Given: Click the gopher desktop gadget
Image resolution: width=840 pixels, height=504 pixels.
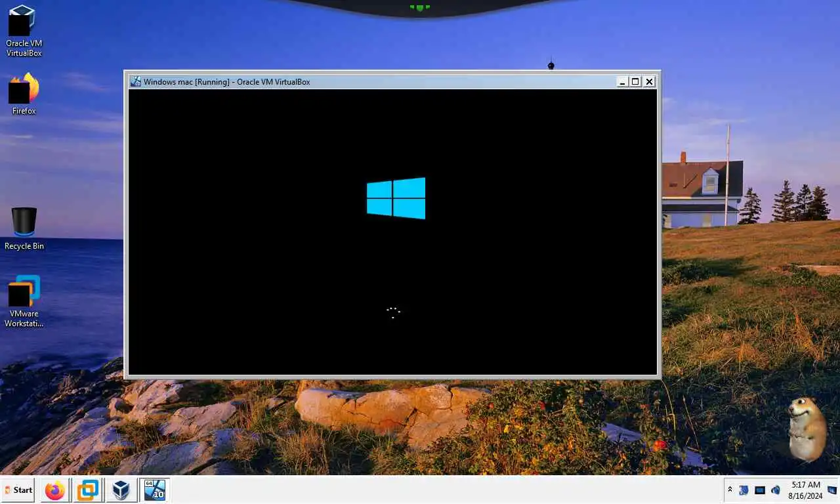Looking at the screenshot, I should pyautogui.click(x=807, y=429).
